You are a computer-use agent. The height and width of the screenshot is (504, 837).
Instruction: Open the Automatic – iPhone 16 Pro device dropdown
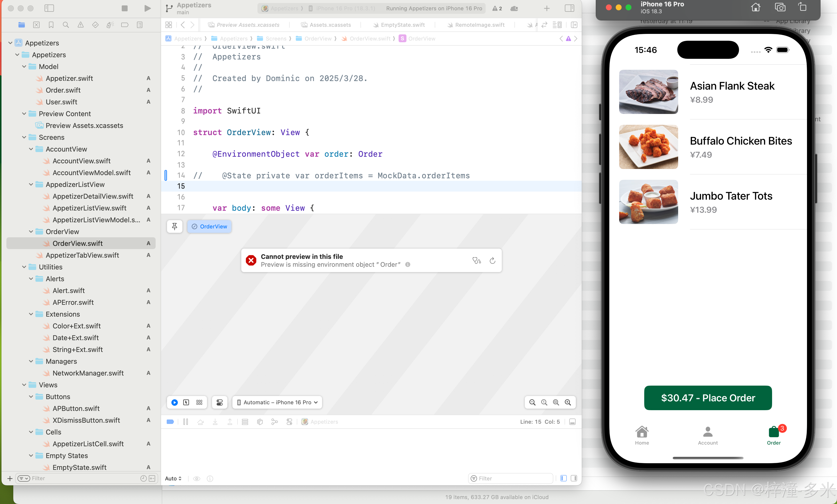click(277, 402)
